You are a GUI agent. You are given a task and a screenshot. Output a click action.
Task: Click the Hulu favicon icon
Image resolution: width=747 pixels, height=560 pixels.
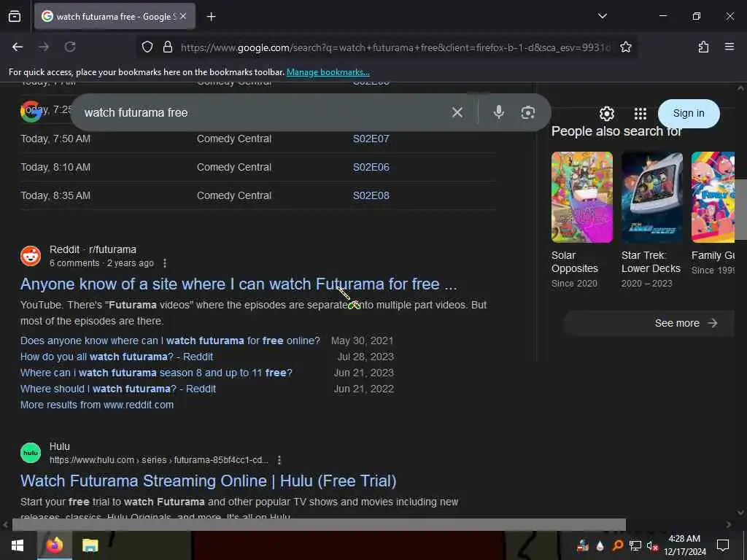[31, 453]
